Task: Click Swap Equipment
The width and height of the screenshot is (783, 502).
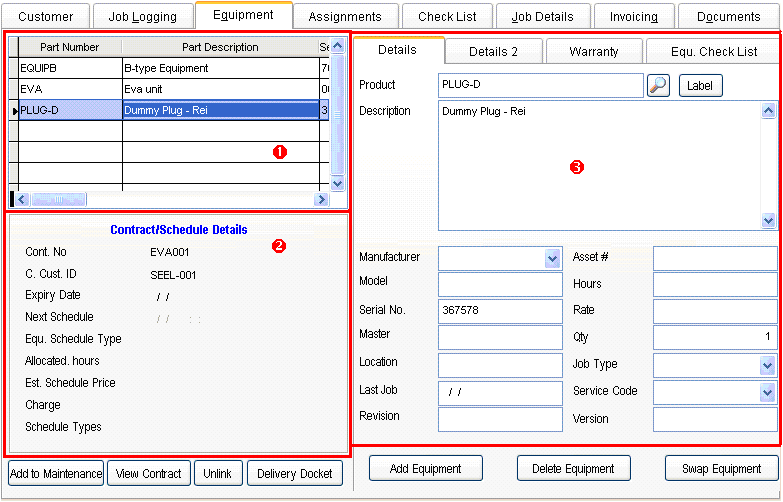Action: (x=721, y=468)
